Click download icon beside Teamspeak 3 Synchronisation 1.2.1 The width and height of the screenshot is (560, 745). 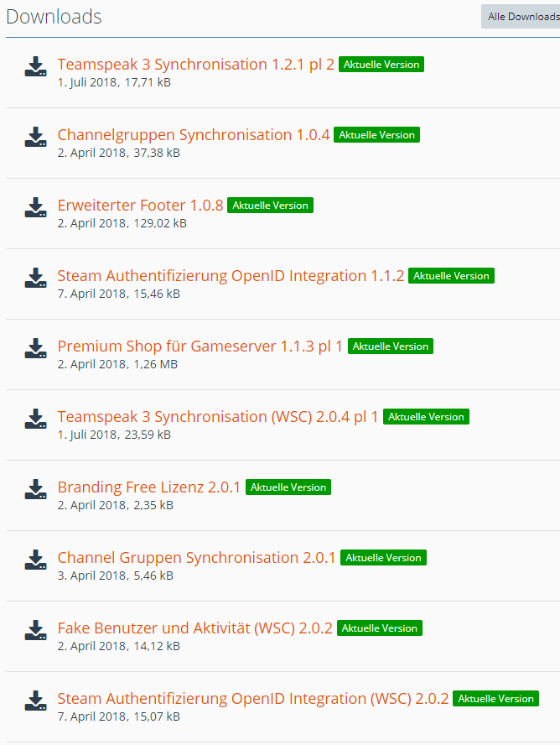click(35, 67)
